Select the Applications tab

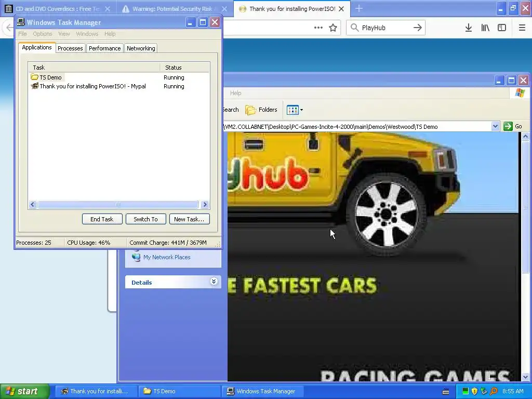(x=37, y=47)
